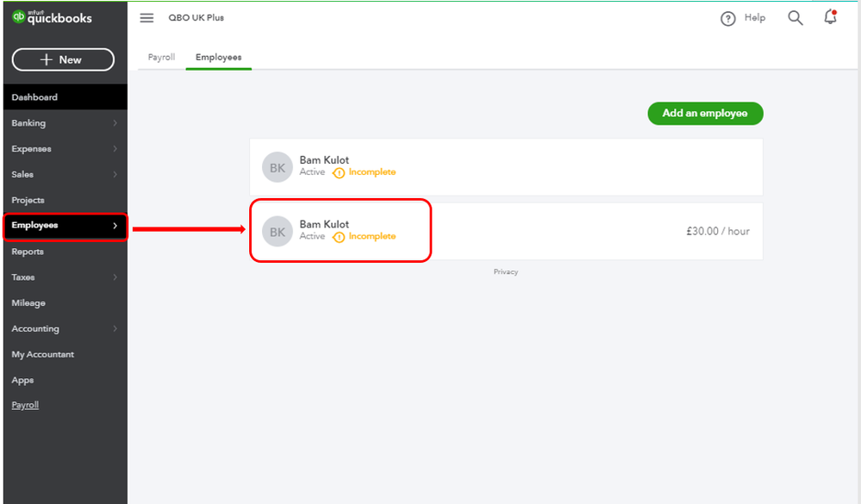
Task: Expand the Banking menu chevron
Action: point(115,123)
